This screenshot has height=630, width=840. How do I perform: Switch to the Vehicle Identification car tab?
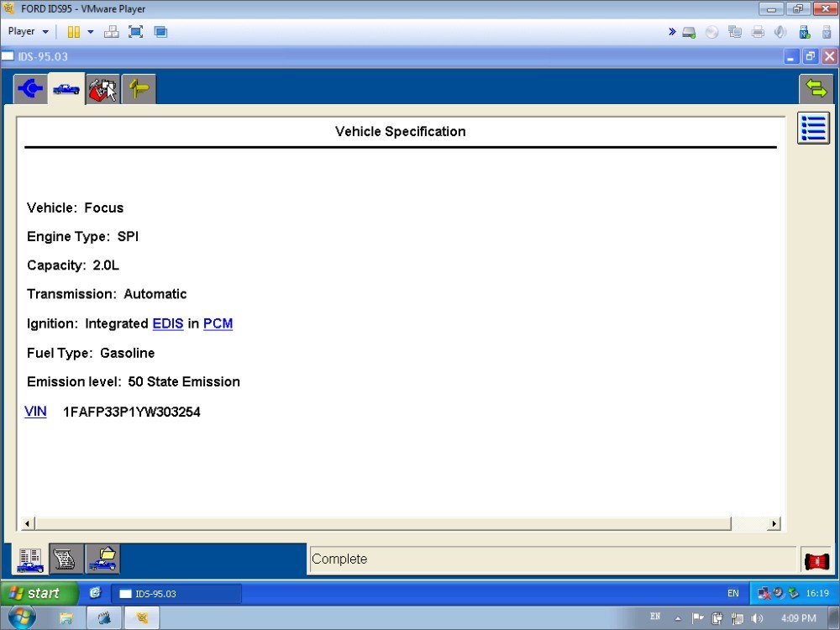[66, 89]
